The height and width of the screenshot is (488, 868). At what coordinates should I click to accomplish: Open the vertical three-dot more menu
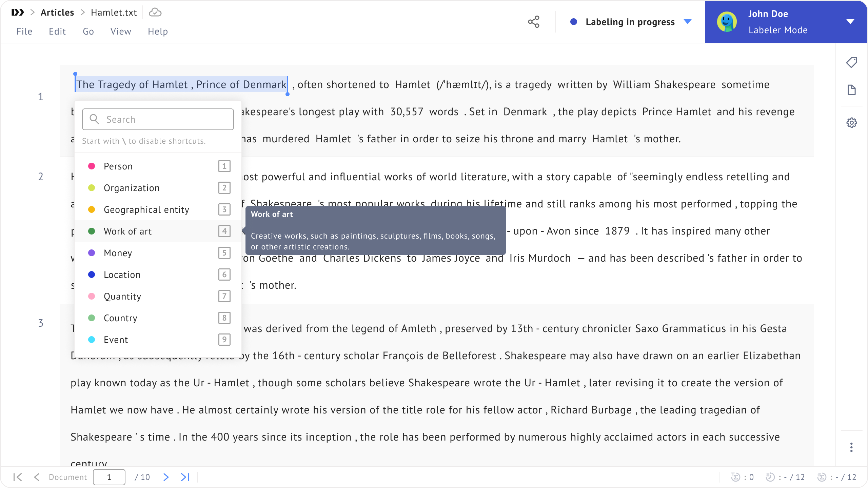pyautogui.click(x=851, y=447)
